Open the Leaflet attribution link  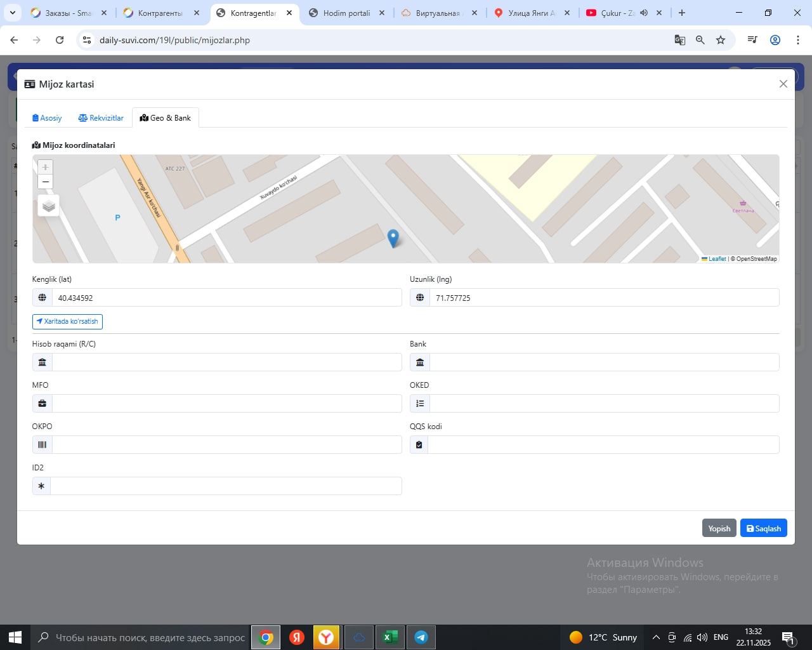[x=717, y=259]
